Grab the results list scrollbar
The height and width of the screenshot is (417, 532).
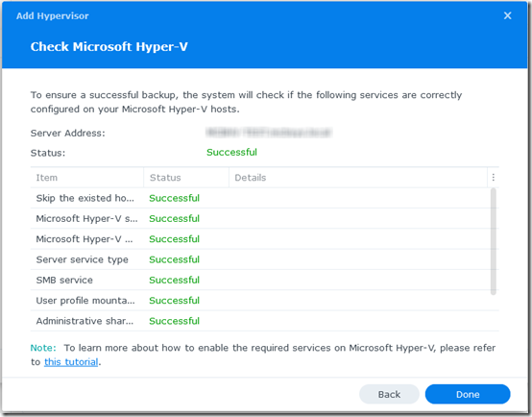tap(493, 241)
